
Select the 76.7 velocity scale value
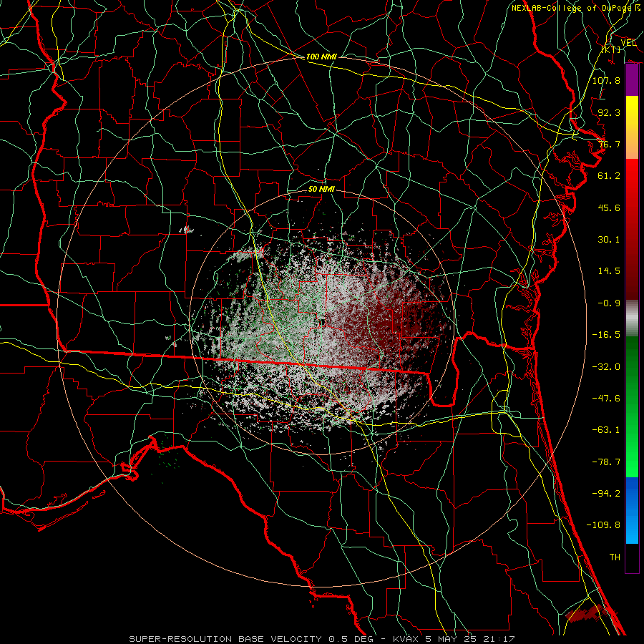click(x=609, y=144)
